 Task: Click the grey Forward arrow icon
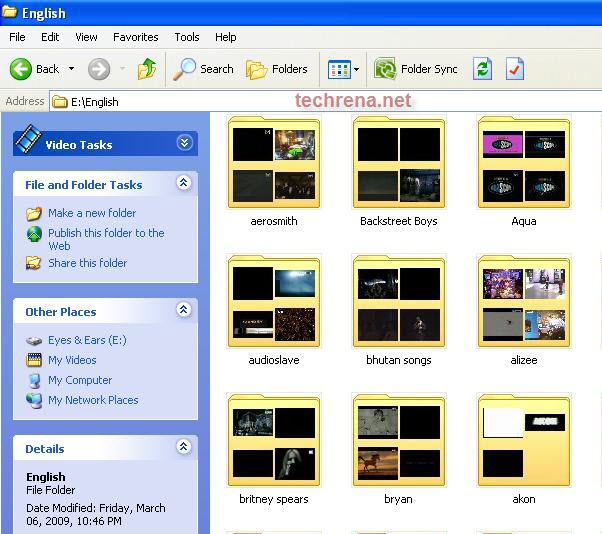[x=99, y=69]
